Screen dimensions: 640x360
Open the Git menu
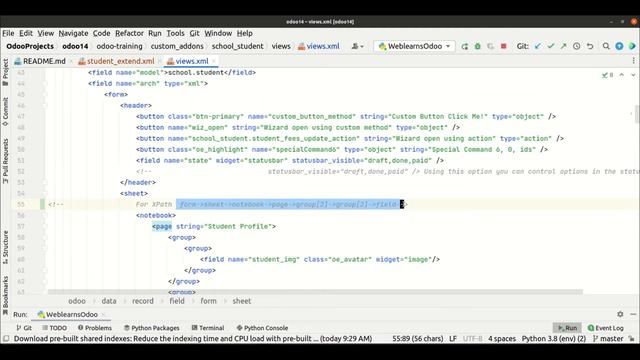(x=194, y=33)
